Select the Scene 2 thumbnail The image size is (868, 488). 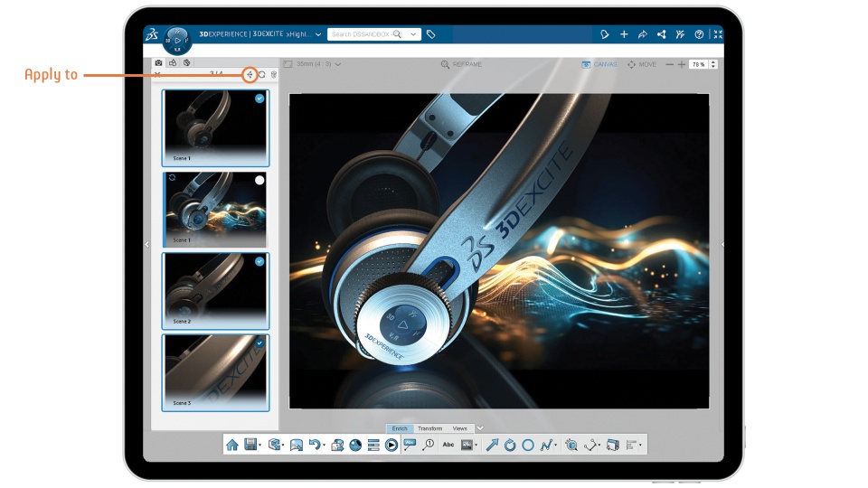pyautogui.click(x=215, y=291)
